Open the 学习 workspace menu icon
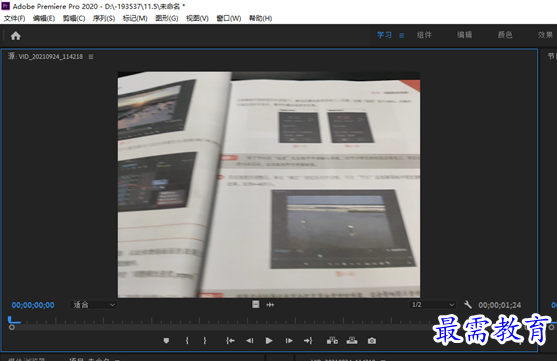557x361 pixels. coord(401,35)
